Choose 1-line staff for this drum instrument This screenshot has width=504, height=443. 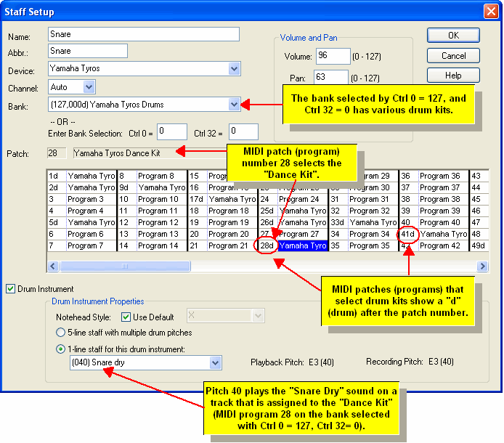pos(61,348)
